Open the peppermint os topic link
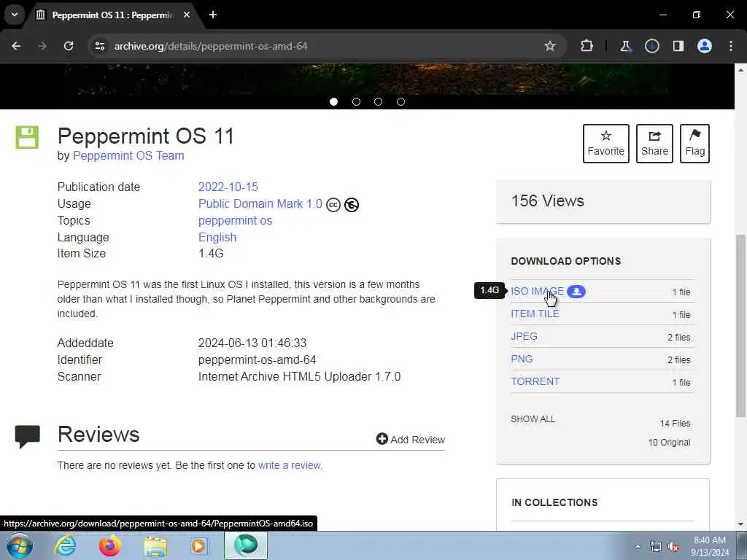 [x=236, y=220]
